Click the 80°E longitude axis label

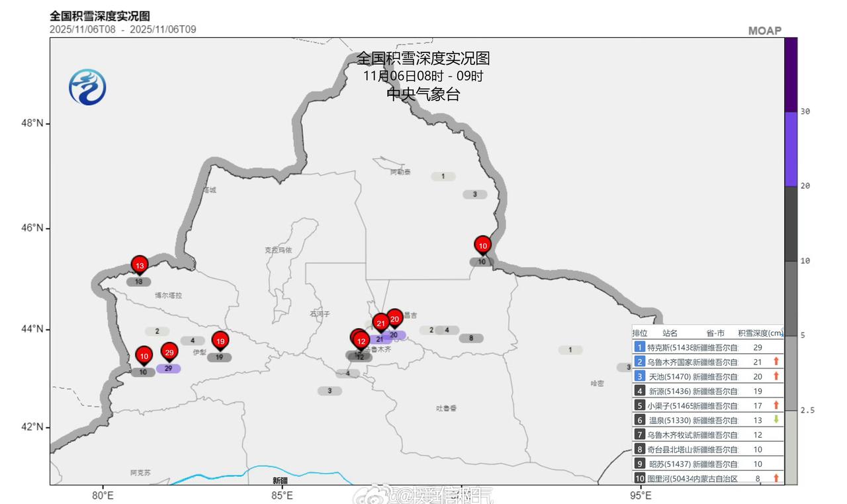coord(103,495)
